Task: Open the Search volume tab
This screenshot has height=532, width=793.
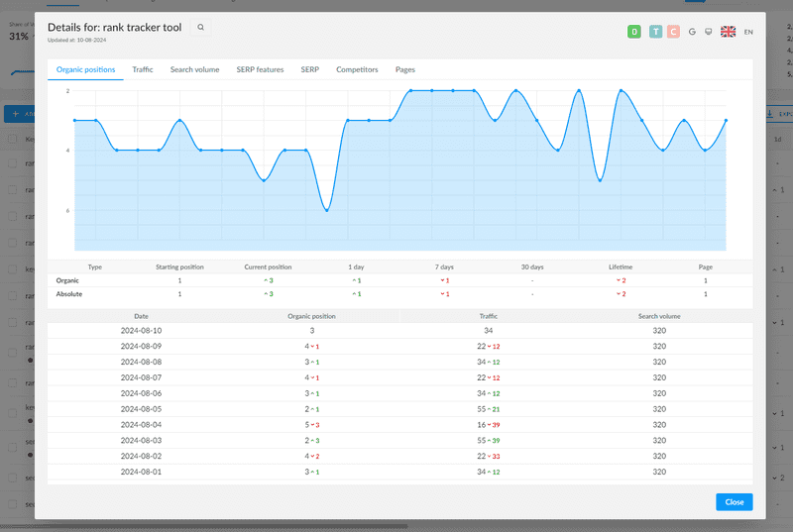Action: point(194,69)
